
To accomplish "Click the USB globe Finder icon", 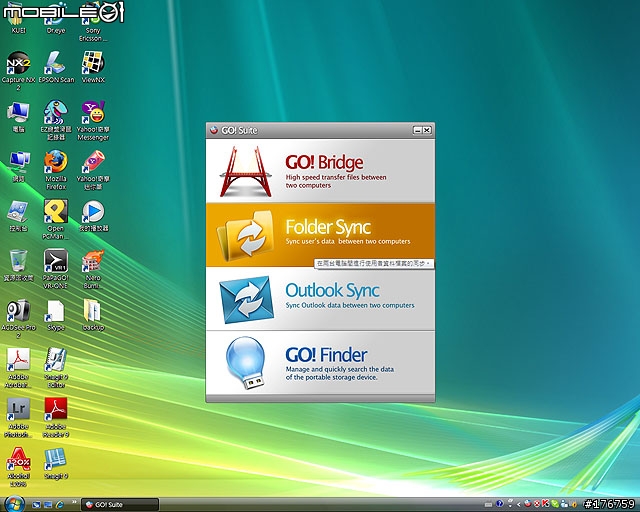I will 245,363.
